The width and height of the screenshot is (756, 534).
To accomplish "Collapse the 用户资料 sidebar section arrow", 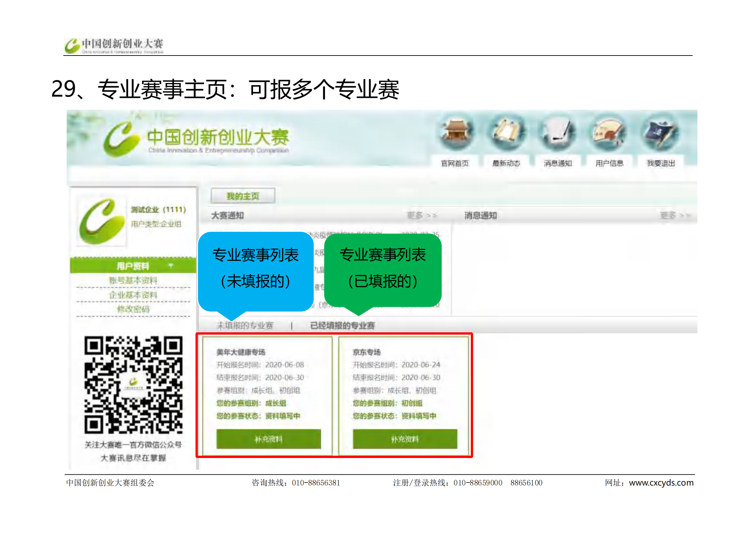I will [171, 266].
